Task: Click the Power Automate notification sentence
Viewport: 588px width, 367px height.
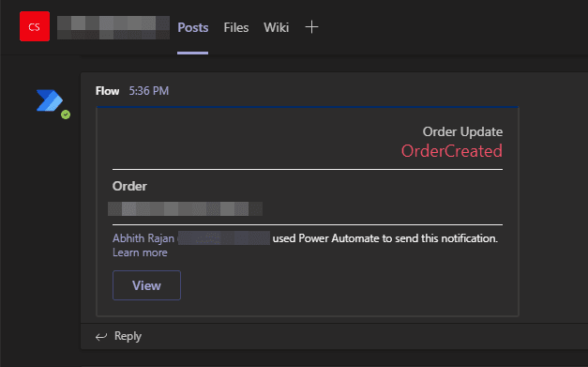Action: 385,238
